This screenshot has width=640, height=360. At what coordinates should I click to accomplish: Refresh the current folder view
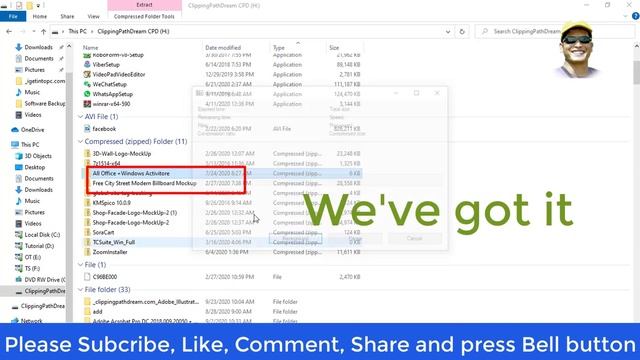462,31
